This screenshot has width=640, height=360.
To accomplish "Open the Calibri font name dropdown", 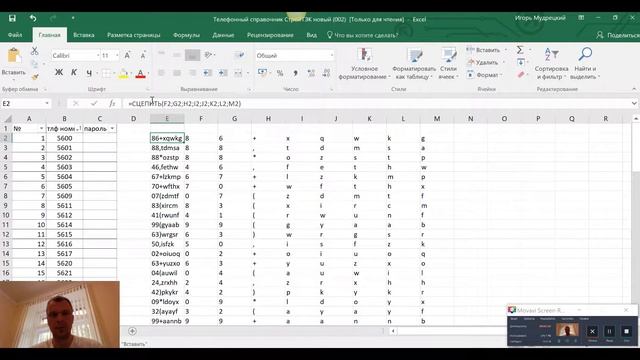I will tap(98, 55).
